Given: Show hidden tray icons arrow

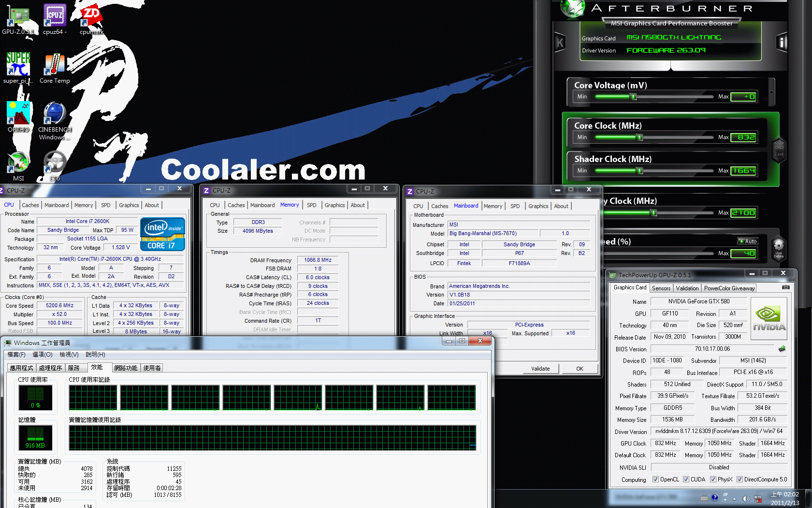Looking at the screenshot, I should tap(734, 498).
